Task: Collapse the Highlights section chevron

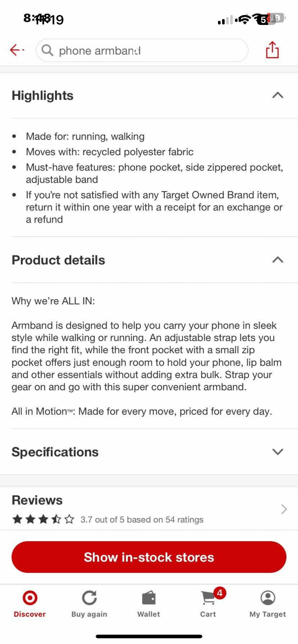Action: pos(278,95)
